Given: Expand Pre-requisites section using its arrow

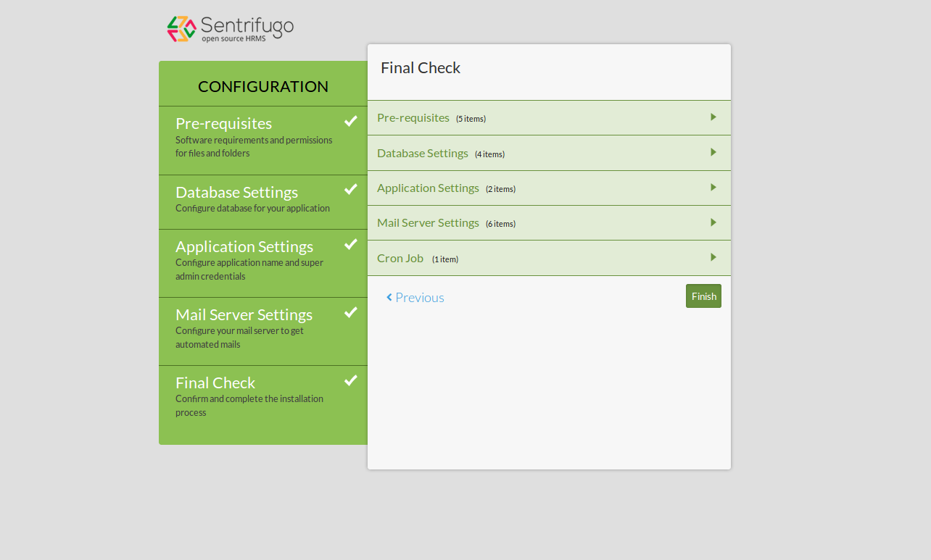Looking at the screenshot, I should (x=713, y=117).
